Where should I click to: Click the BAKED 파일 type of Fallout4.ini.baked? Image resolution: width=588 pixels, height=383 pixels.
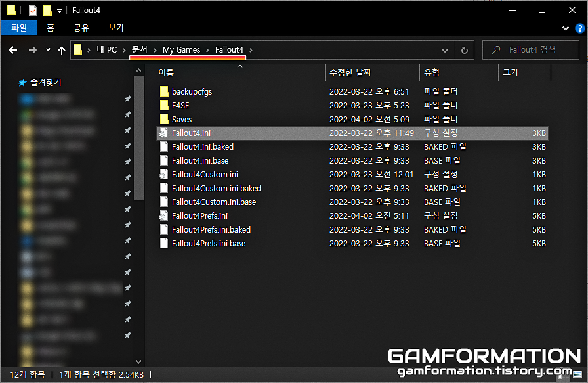445,146
